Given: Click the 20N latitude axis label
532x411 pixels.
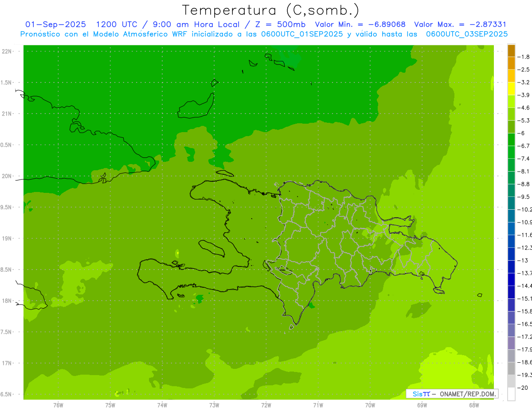Looking at the screenshot, I should (x=7, y=176).
